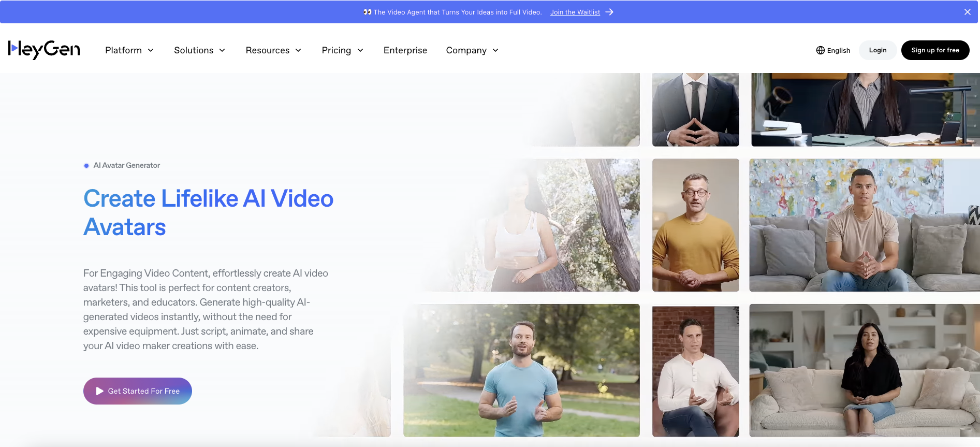Open the Platform nav item
Image resolution: width=980 pixels, height=447 pixels.
[x=129, y=50]
